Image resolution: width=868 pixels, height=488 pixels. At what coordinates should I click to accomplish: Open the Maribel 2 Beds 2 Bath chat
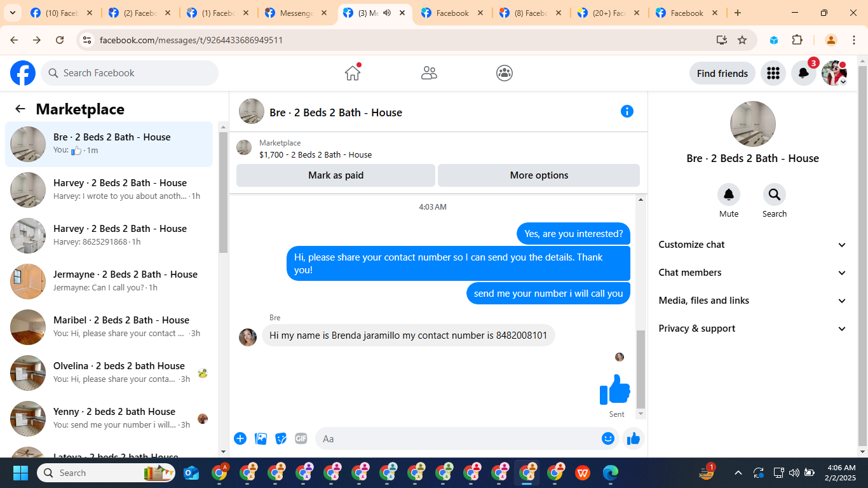click(109, 327)
